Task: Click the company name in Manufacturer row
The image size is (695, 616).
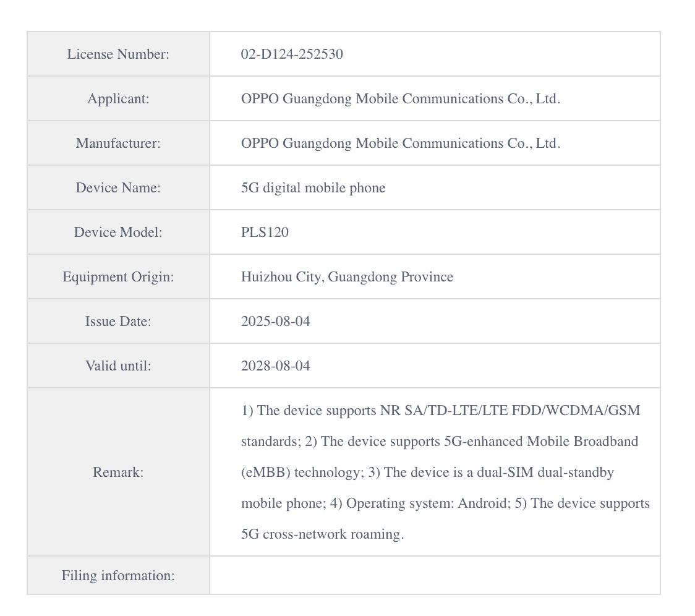Action: (x=400, y=143)
